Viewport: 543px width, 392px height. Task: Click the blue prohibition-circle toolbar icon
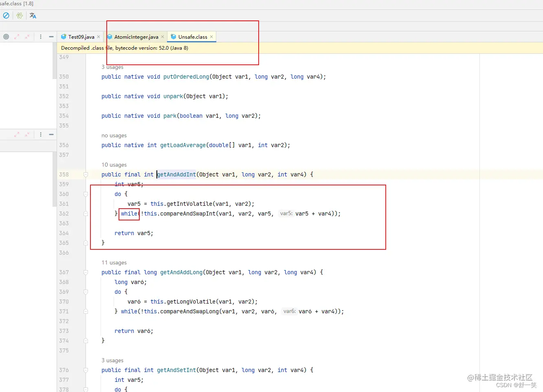[x=6, y=15]
